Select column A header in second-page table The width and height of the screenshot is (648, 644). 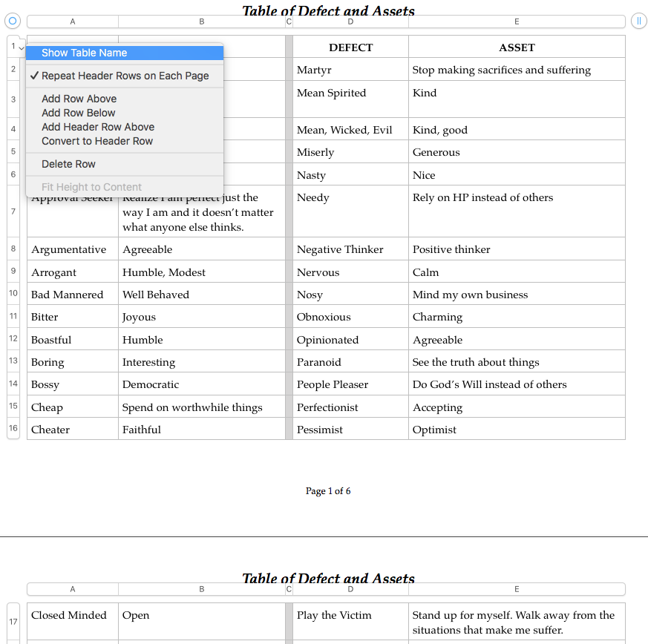tap(73, 589)
